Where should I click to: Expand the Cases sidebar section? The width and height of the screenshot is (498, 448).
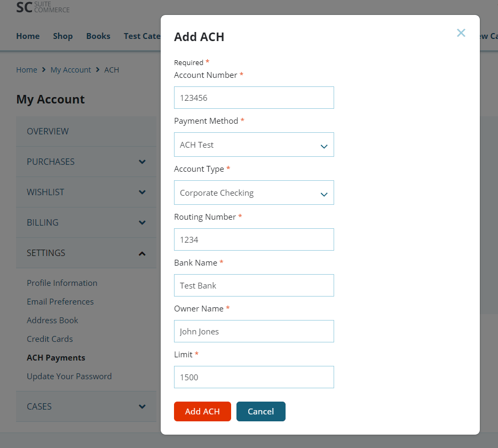(86, 406)
